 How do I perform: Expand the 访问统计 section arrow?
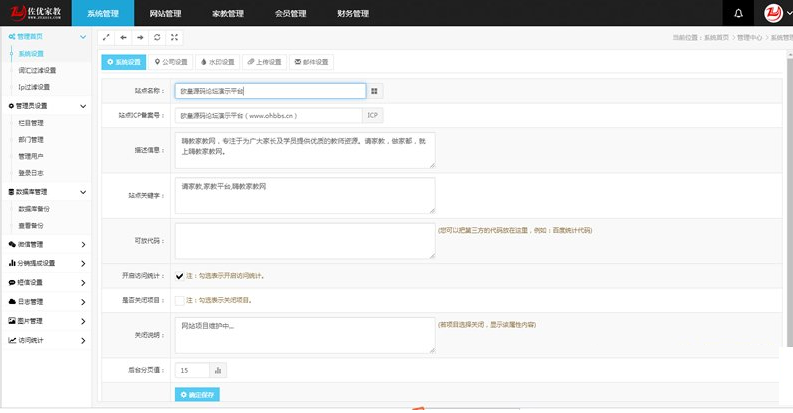pos(83,340)
